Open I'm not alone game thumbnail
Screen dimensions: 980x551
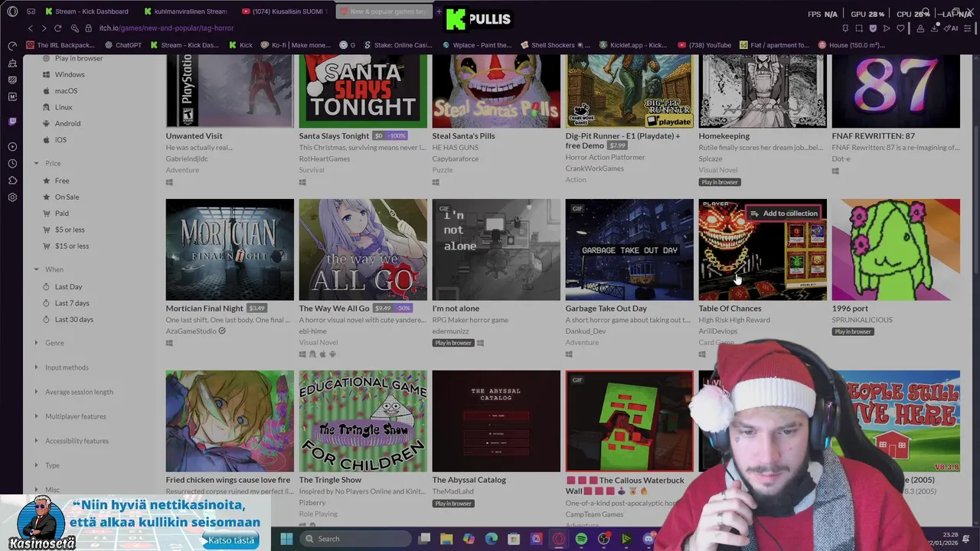coord(496,250)
